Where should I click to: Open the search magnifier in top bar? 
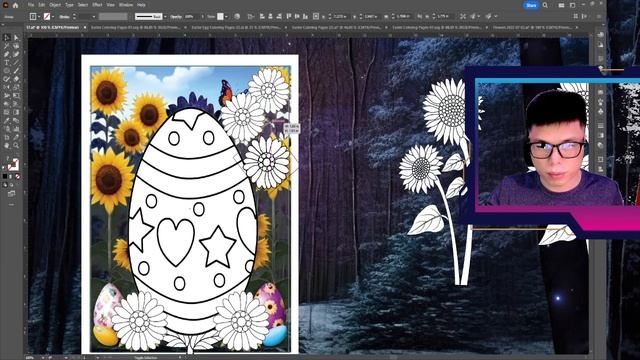[x=545, y=5]
